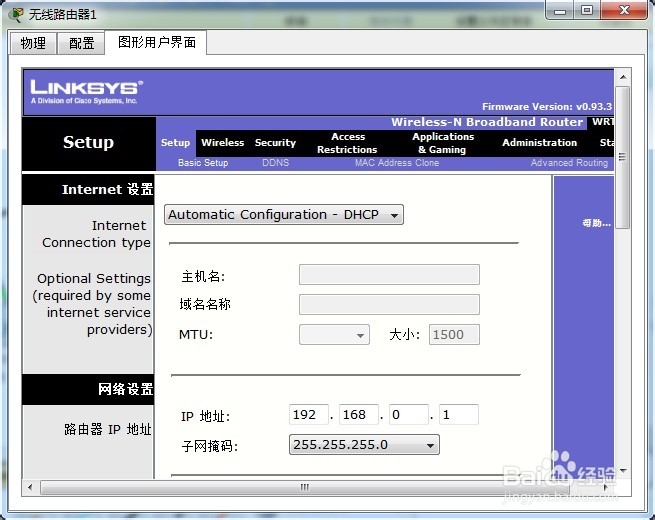Screen dimensions: 655x520
Task: Switch to the 物理 tab
Action: point(33,43)
